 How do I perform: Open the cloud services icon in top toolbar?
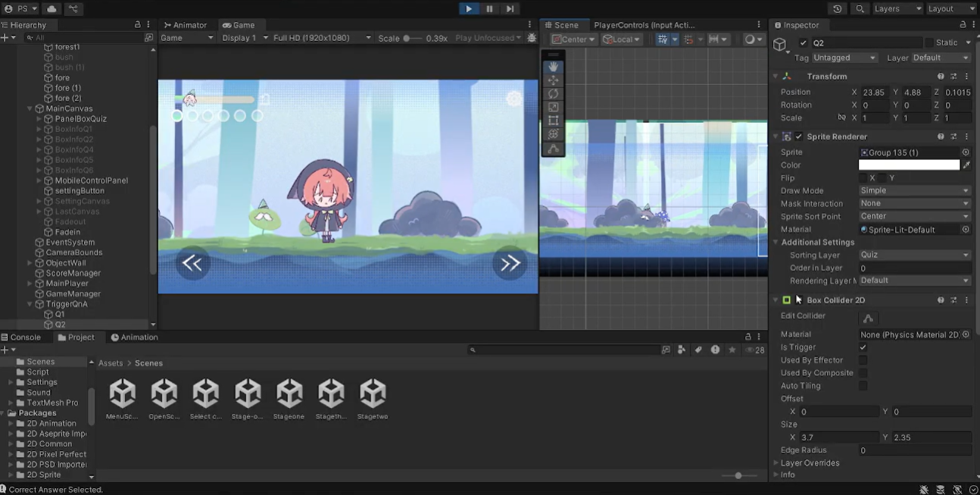click(51, 9)
